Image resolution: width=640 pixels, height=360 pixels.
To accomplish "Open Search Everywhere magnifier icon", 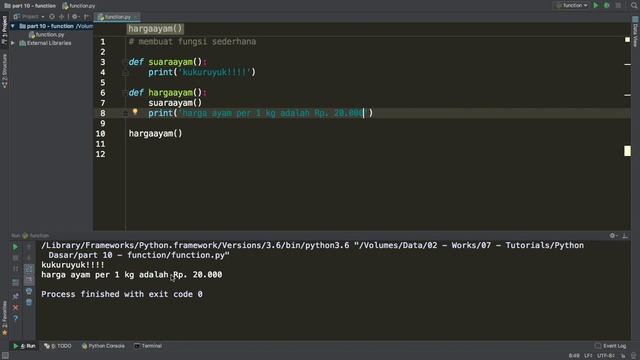I will click(x=634, y=5).
